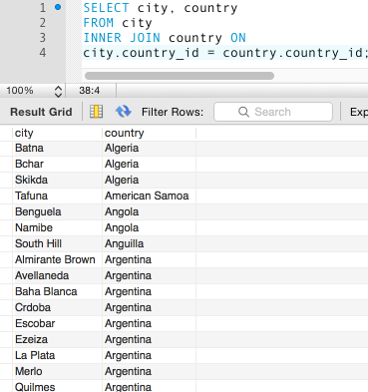Select the Quilmes city cell
Image resolution: width=368 pixels, height=392 pixels.
coord(57,387)
